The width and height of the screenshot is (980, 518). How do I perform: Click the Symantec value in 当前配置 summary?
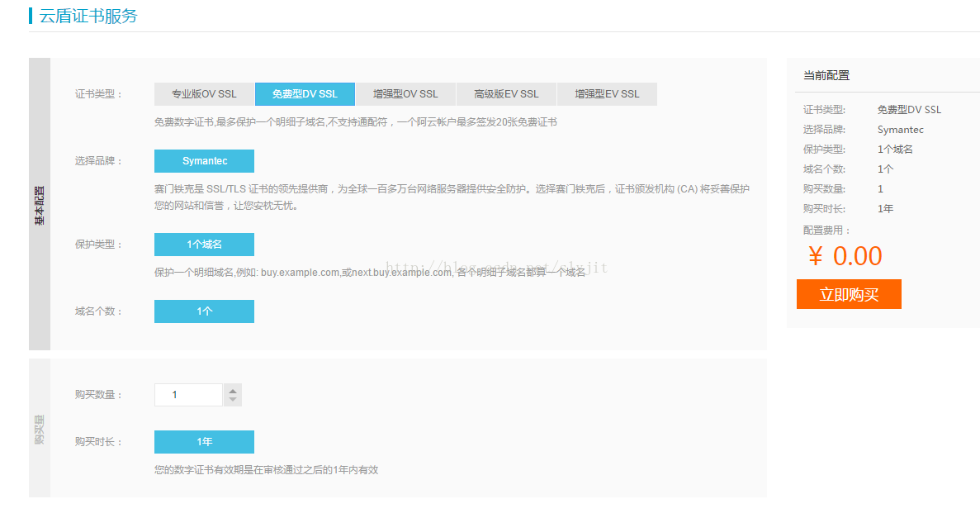pyautogui.click(x=900, y=130)
